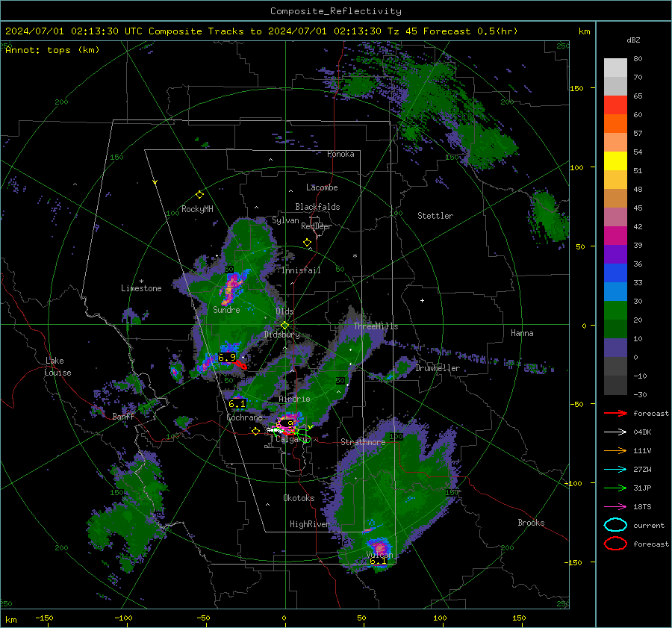Select the Hanna label
Screen dimensions: 672x628
(522, 333)
